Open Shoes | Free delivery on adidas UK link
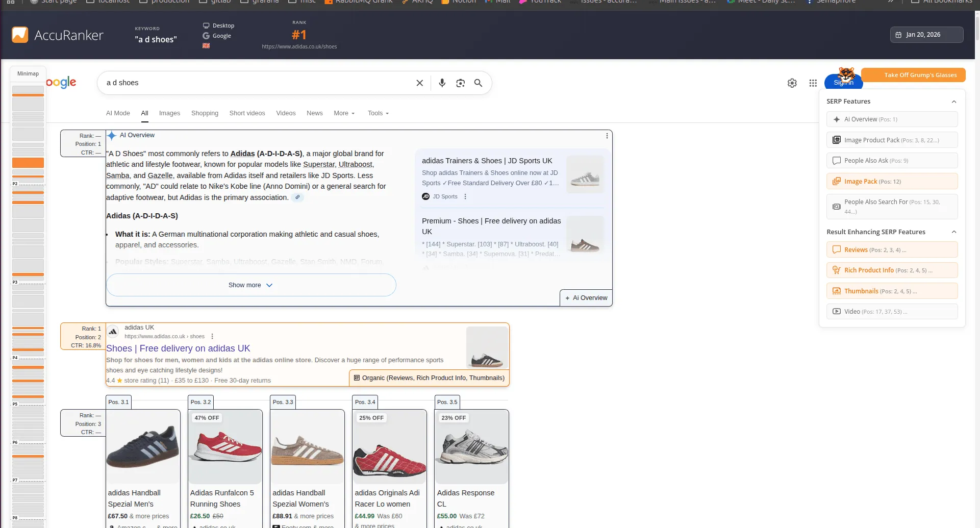Viewport: 980px width, 528px height. (x=178, y=348)
